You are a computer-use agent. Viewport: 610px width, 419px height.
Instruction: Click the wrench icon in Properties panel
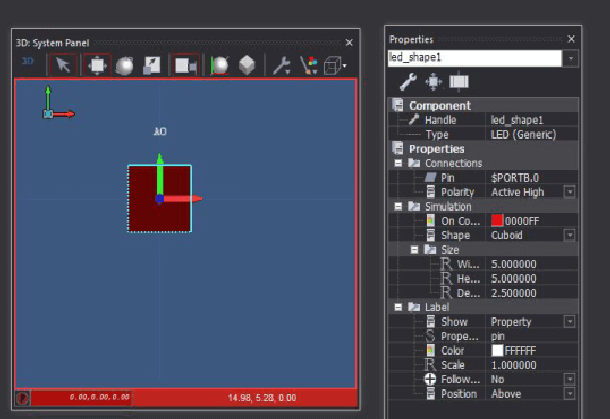point(408,82)
